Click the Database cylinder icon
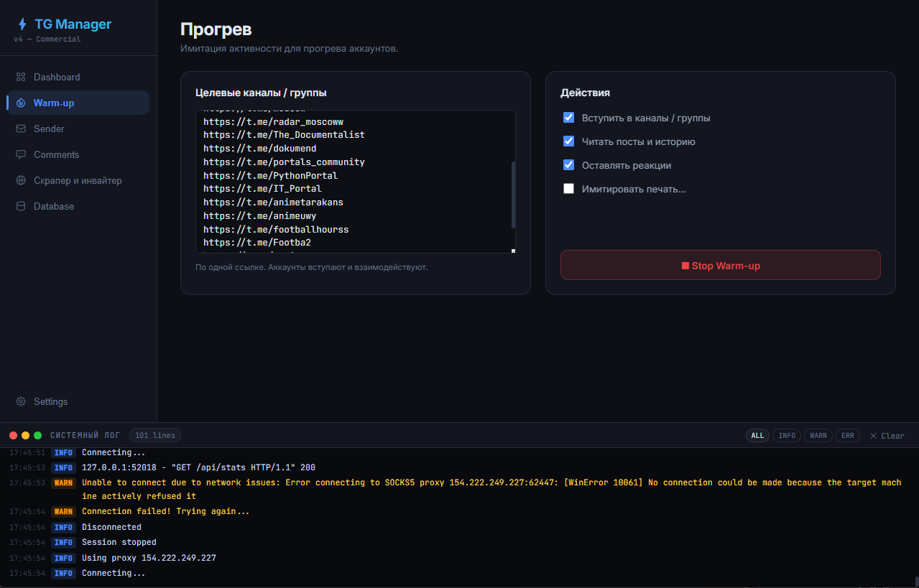Image resolution: width=919 pixels, height=588 pixels. pyautogui.click(x=21, y=206)
